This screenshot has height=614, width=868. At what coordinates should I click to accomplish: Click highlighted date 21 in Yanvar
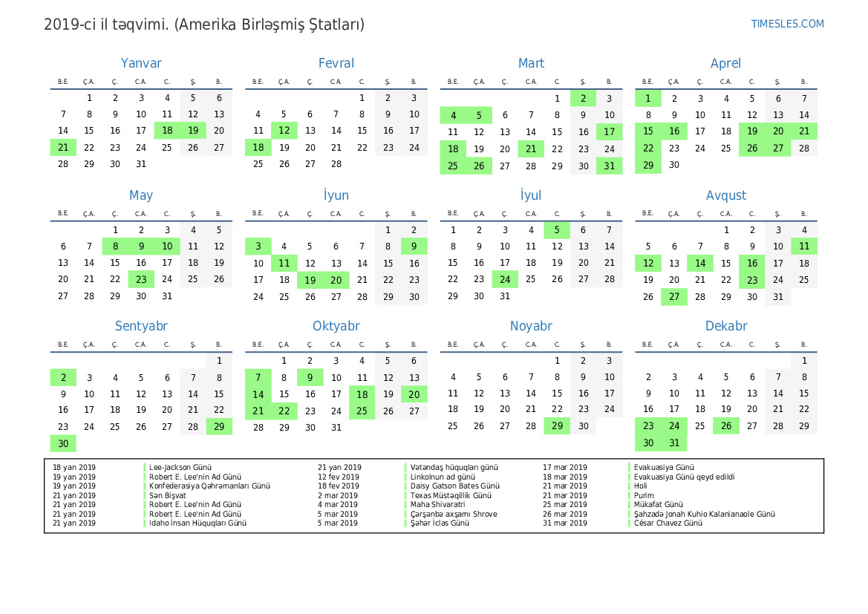(x=63, y=148)
